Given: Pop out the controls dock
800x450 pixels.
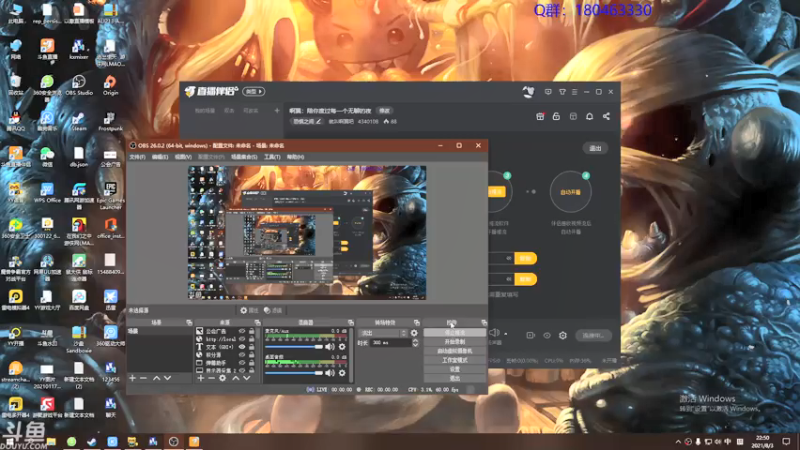Looking at the screenshot, I should point(484,322).
